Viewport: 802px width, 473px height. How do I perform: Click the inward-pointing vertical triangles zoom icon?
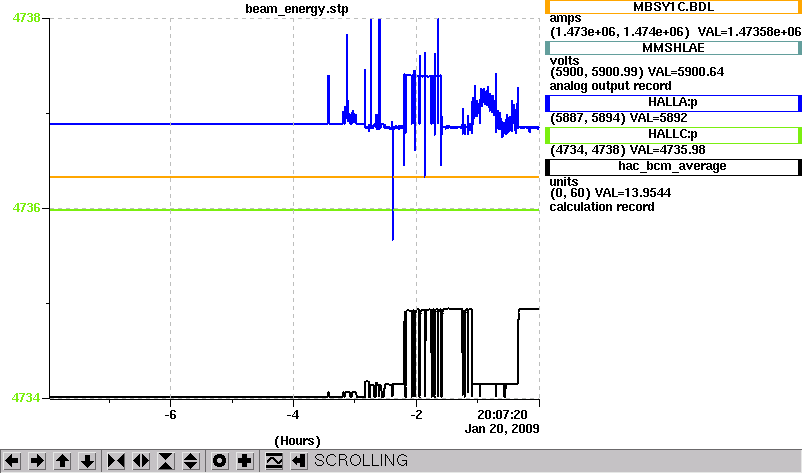[166, 461]
